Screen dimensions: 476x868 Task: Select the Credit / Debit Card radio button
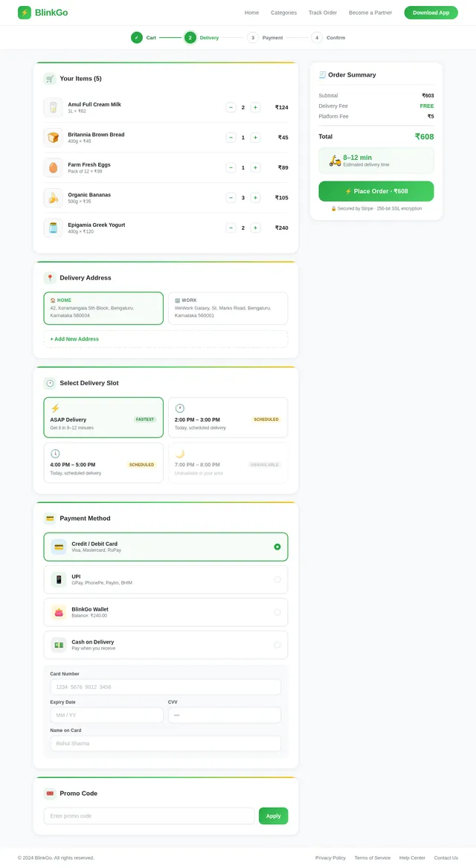coord(277,547)
